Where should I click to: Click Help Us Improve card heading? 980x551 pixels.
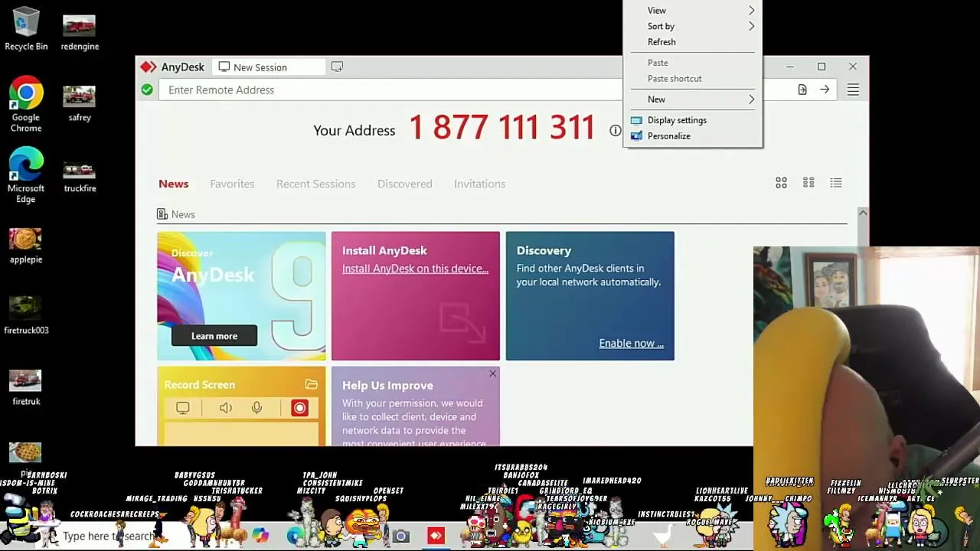tap(387, 386)
